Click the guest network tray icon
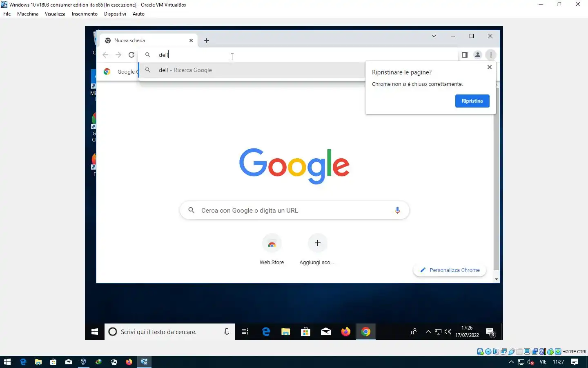588x368 pixels. pyautogui.click(x=438, y=332)
